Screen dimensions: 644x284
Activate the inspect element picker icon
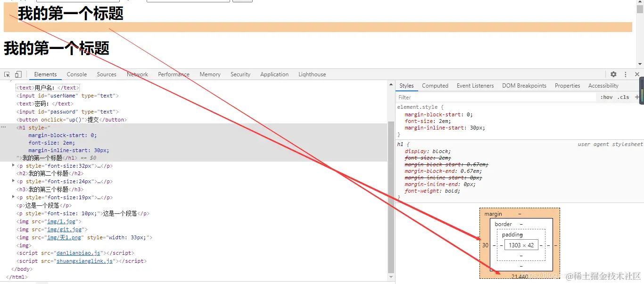(7, 74)
